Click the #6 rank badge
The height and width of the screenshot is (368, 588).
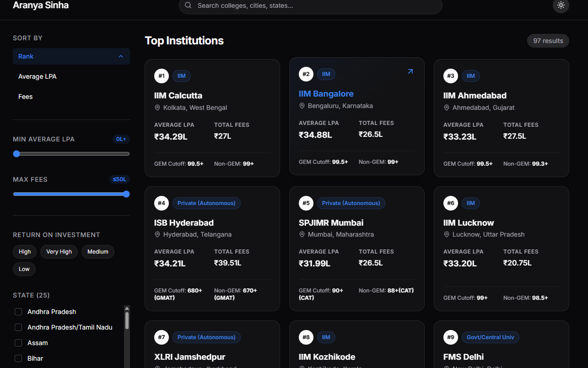(451, 203)
